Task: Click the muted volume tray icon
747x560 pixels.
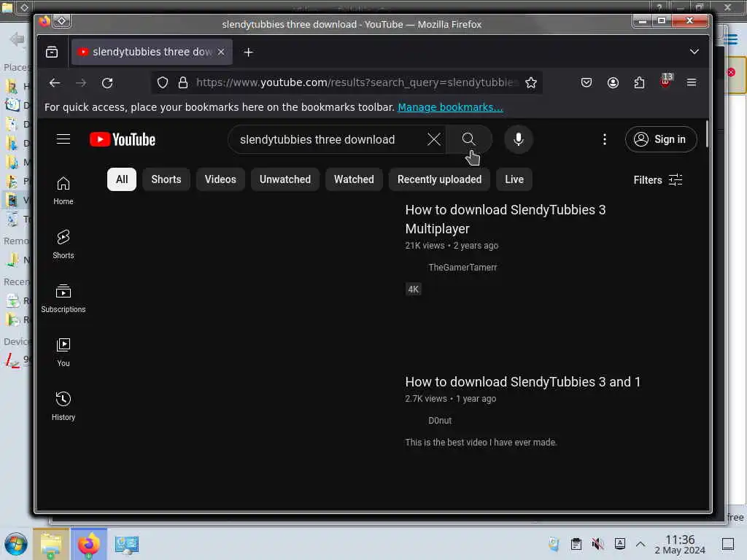Action: [x=597, y=544]
